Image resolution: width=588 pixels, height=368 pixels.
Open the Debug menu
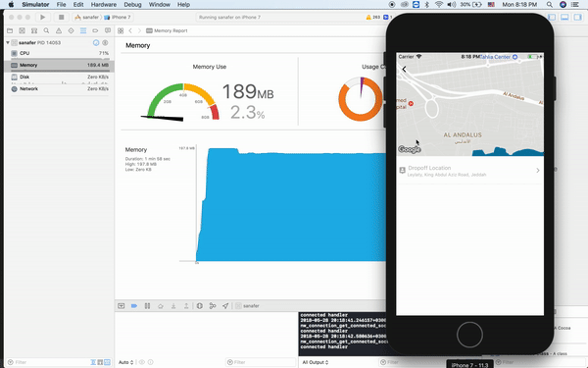click(132, 5)
